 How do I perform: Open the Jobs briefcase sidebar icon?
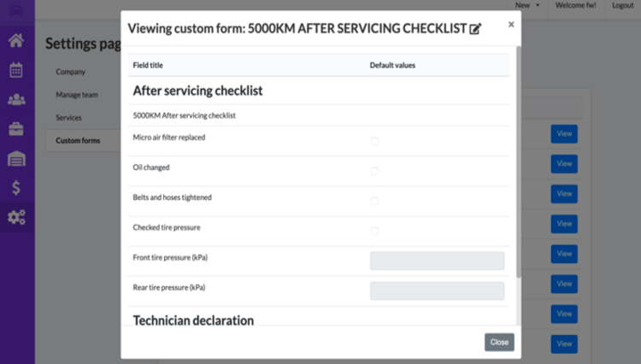[16, 129]
